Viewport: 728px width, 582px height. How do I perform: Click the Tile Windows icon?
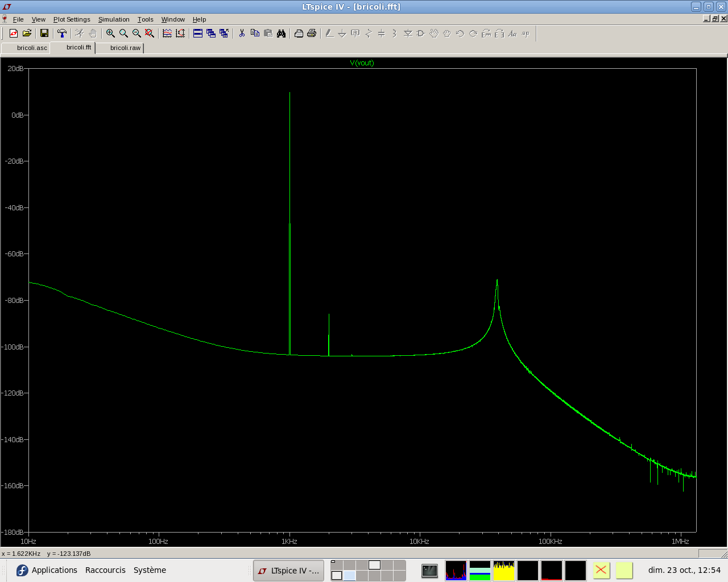coord(198,34)
